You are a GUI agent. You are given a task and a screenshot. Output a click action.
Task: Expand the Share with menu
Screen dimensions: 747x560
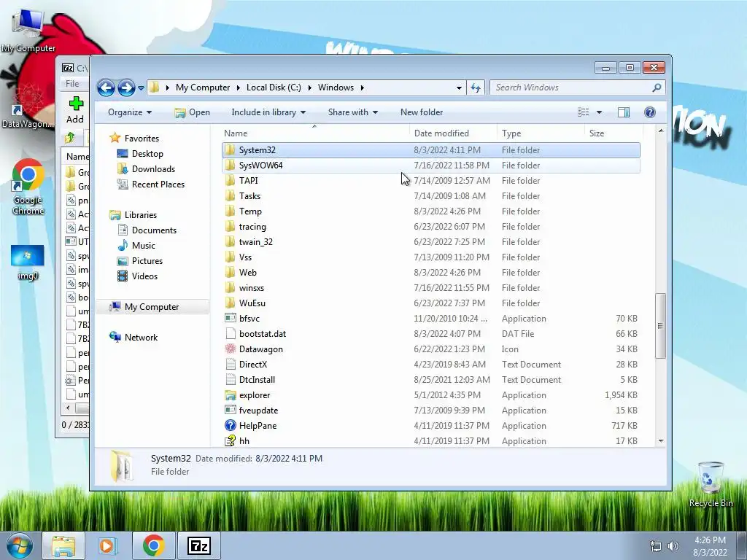(x=353, y=112)
